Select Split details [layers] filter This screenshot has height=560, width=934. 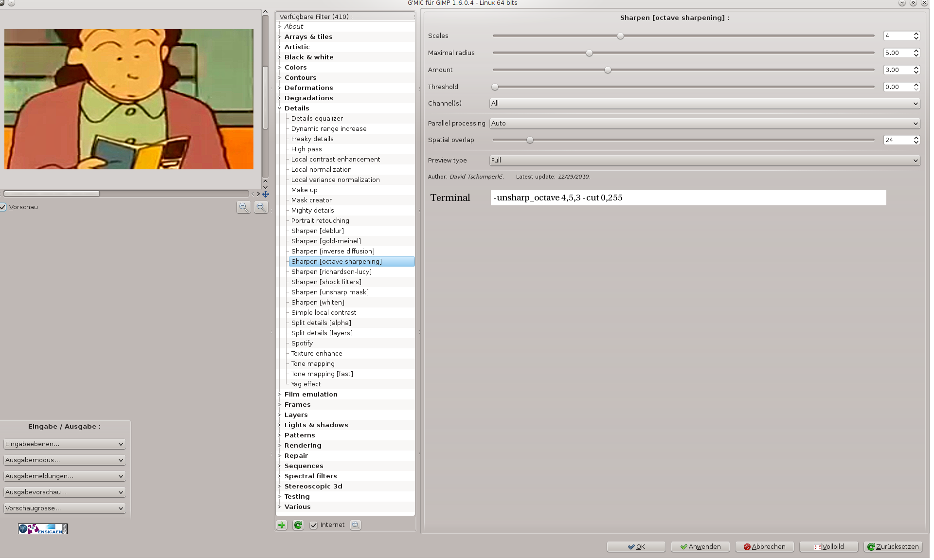click(322, 333)
